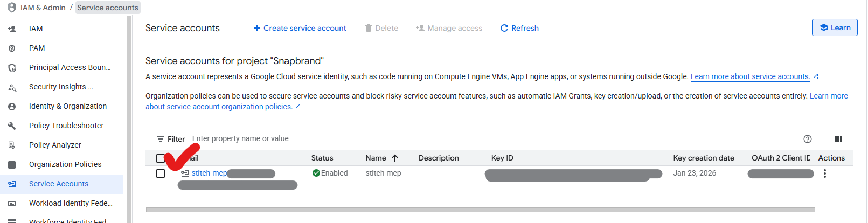Go to Workload Identity Federation page

(x=71, y=204)
